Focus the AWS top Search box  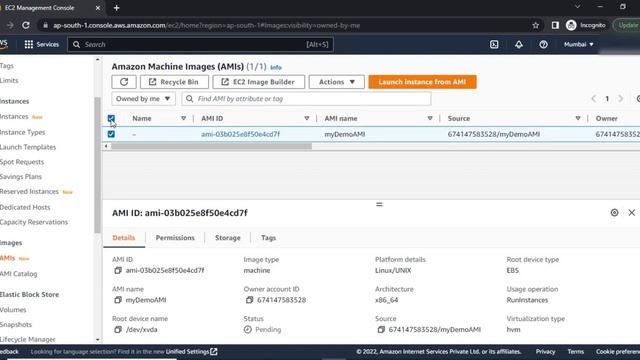pos(200,44)
